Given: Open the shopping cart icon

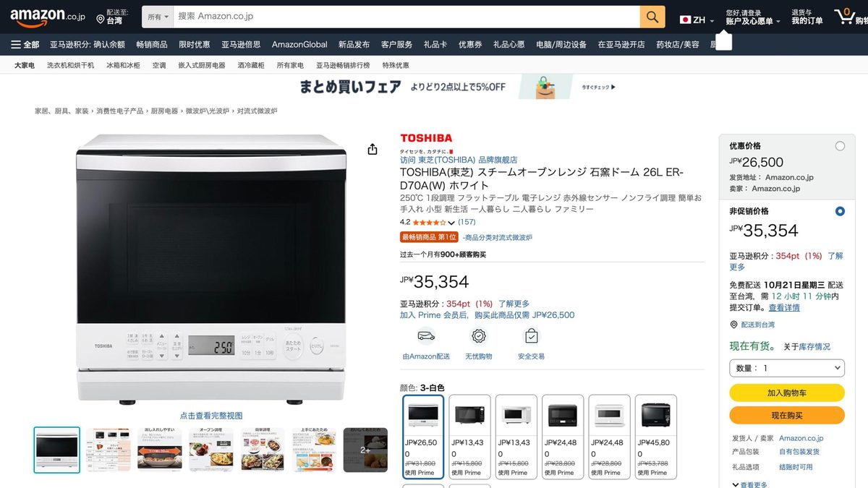Looking at the screenshot, I should point(845,16).
